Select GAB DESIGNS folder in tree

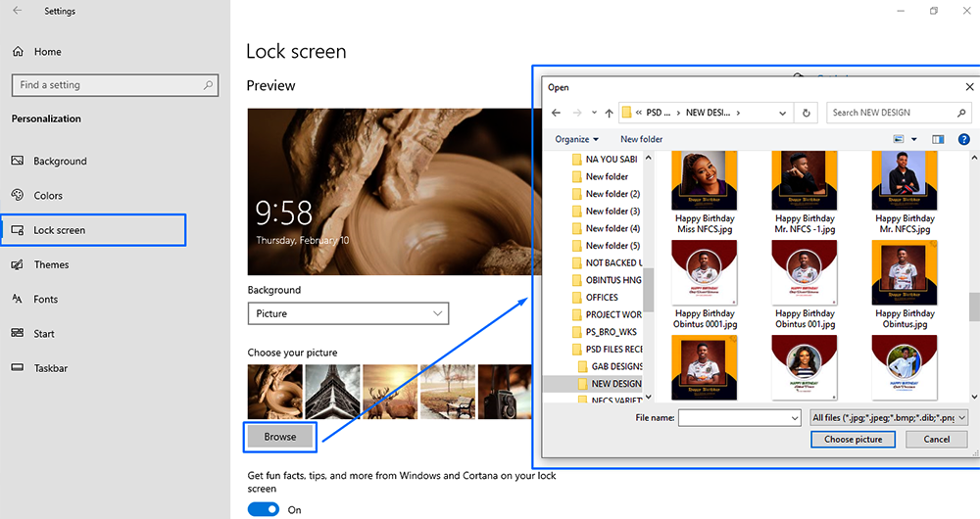[610, 366]
